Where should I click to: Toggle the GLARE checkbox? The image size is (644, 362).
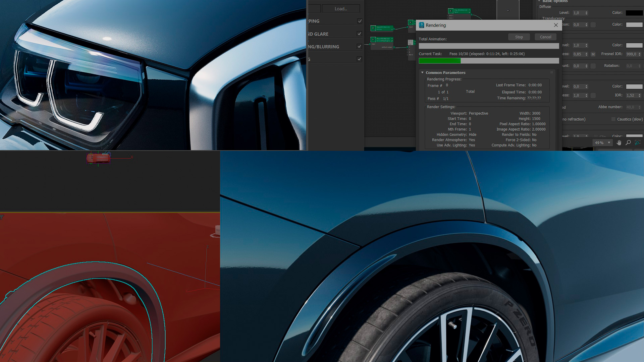359,34
